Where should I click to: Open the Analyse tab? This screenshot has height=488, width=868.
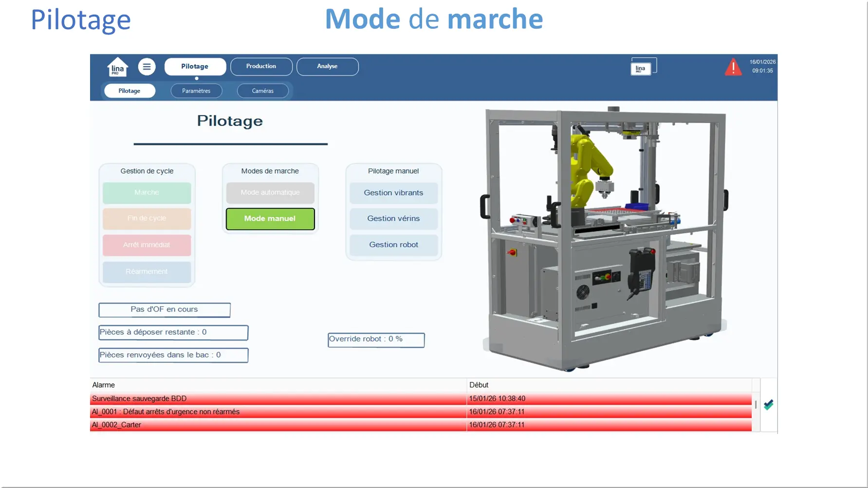(x=327, y=67)
